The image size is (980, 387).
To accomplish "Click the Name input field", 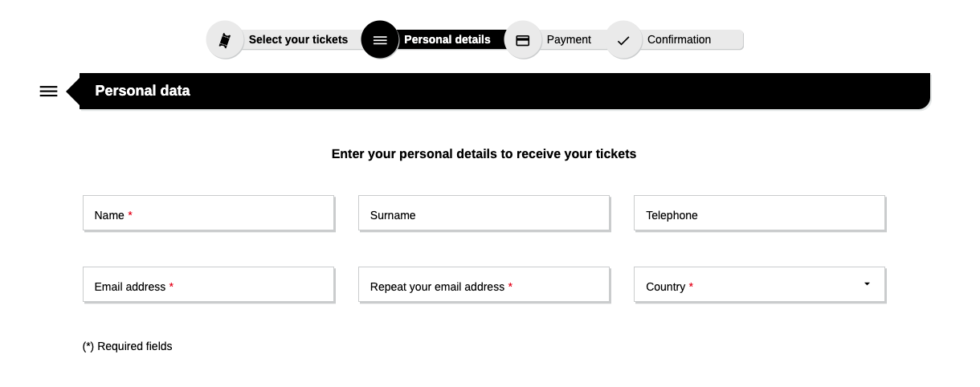I will pyautogui.click(x=208, y=214).
